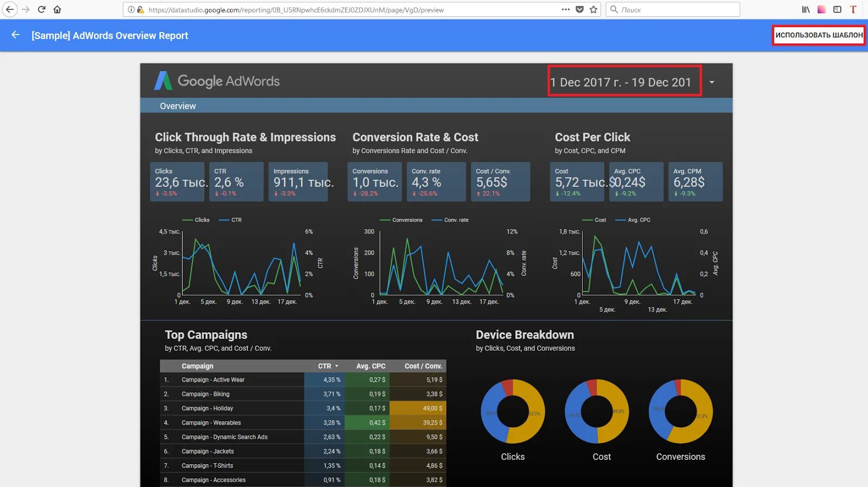Select Campaign - Dynamic Search Ads row

tap(303, 437)
